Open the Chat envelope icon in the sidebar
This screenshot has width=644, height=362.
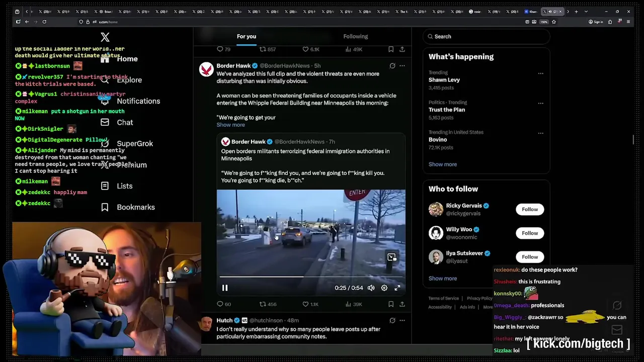[105, 122]
